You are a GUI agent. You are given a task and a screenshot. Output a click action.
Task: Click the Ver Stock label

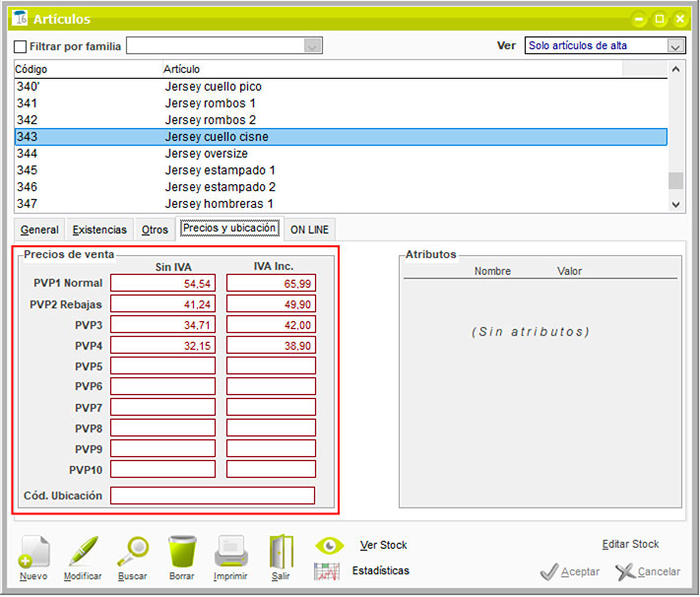pyautogui.click(x=384, y=545)
